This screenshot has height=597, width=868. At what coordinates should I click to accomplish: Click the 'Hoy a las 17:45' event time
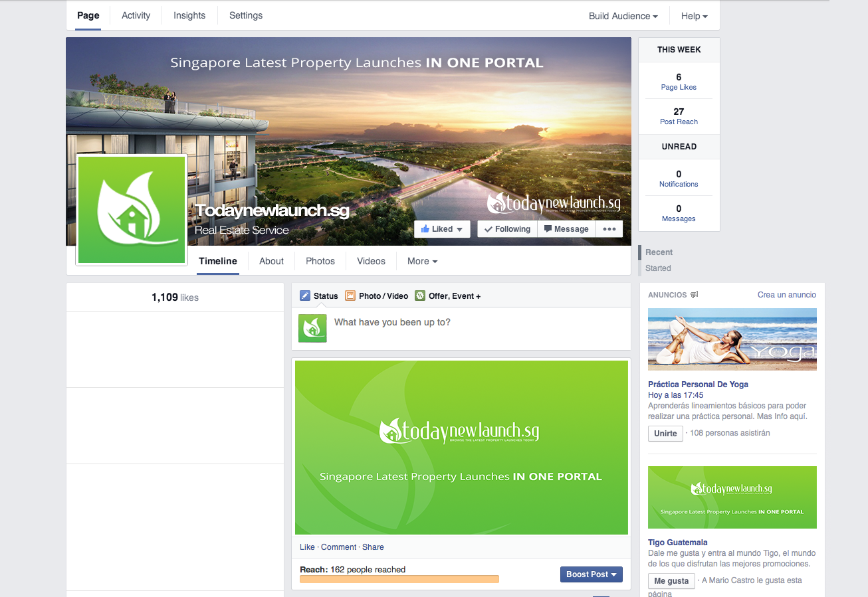tap(676, 395)
